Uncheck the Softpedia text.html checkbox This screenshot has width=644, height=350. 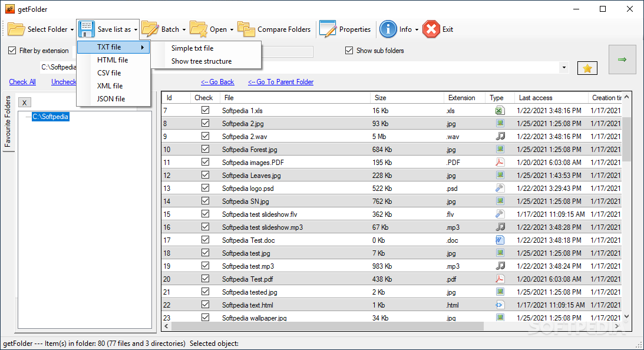[x=206, y=305]
